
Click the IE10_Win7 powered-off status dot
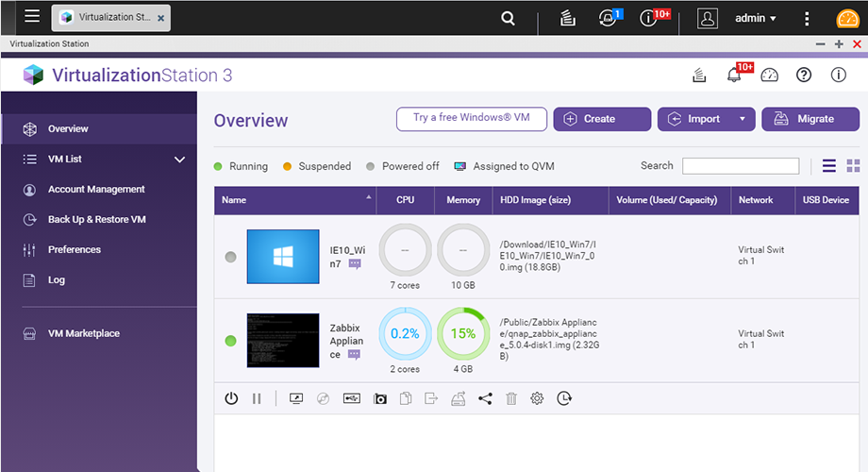tap(231, 257)
